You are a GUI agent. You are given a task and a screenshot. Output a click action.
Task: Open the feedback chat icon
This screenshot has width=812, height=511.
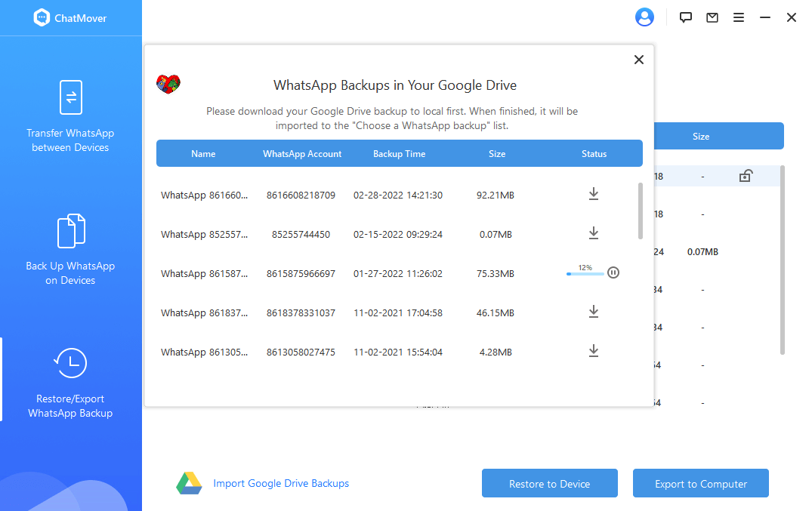[x=686, y=17]
